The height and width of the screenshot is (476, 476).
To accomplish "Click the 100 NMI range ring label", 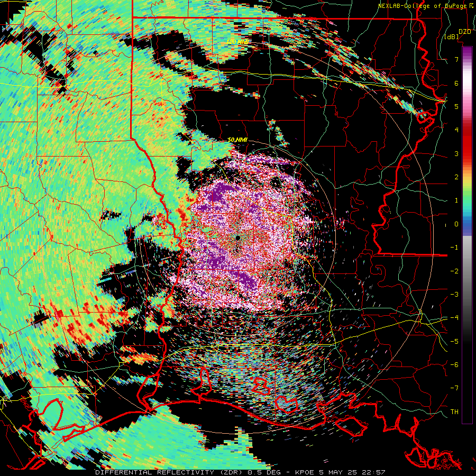I will [237, 42].
